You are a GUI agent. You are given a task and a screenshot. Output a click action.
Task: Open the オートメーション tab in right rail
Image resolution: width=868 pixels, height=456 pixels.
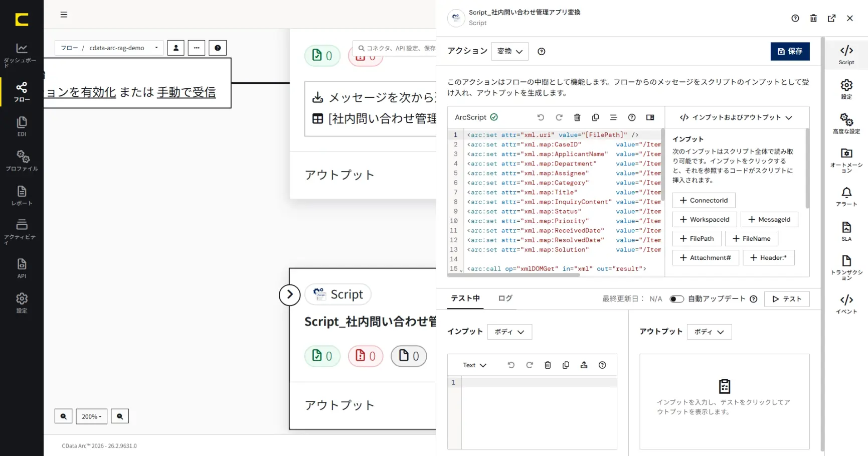point(846,160)
